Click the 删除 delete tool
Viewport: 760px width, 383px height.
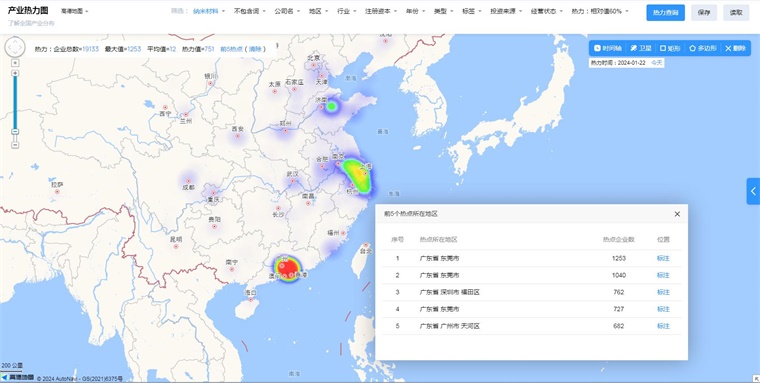[736, 48]
